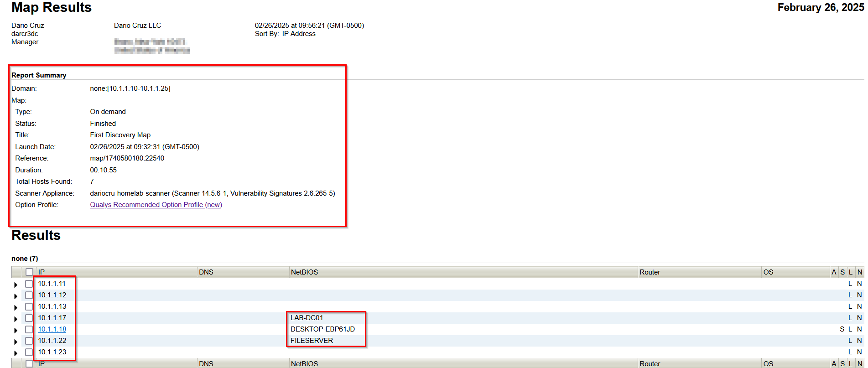Select IP address 10.1.1.23

(x=52, y=352)
